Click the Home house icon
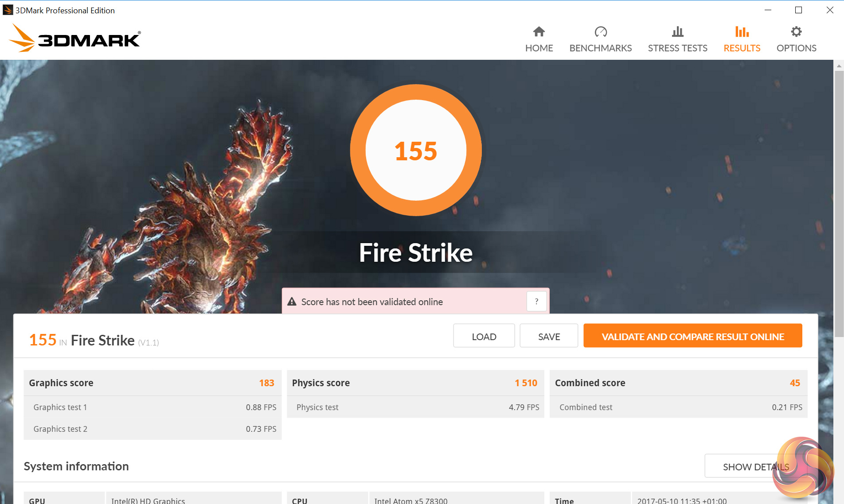 539,31
